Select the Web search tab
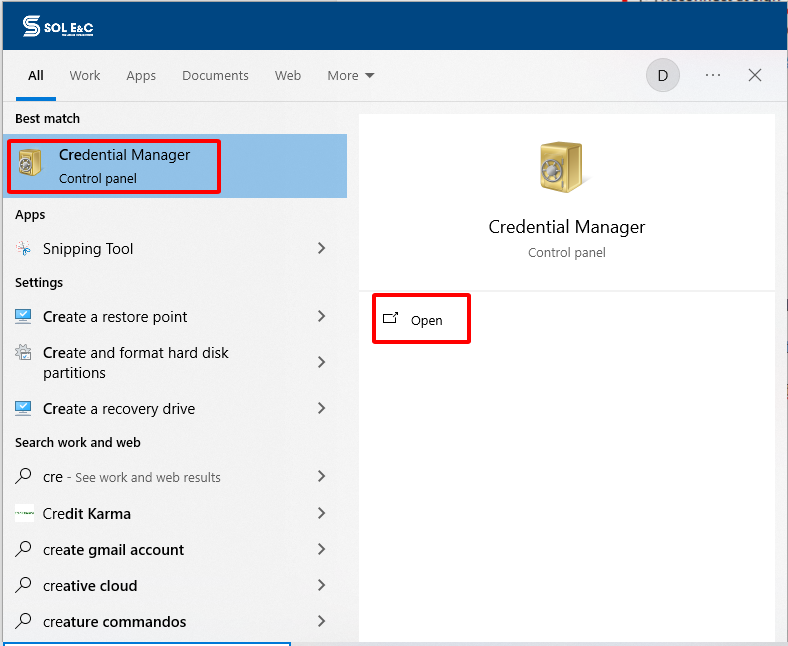This screenshot has height=646, width=788. click(288, 76)
